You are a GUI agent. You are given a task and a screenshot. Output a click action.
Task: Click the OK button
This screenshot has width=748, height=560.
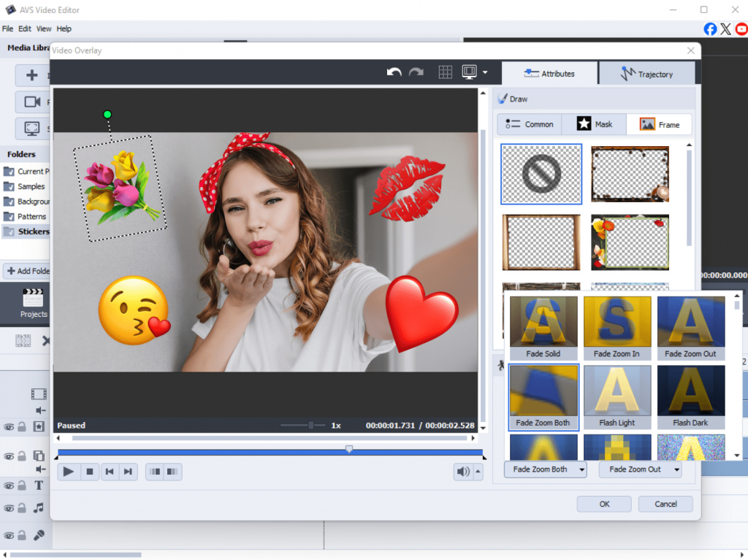click(x=604, y=504)
